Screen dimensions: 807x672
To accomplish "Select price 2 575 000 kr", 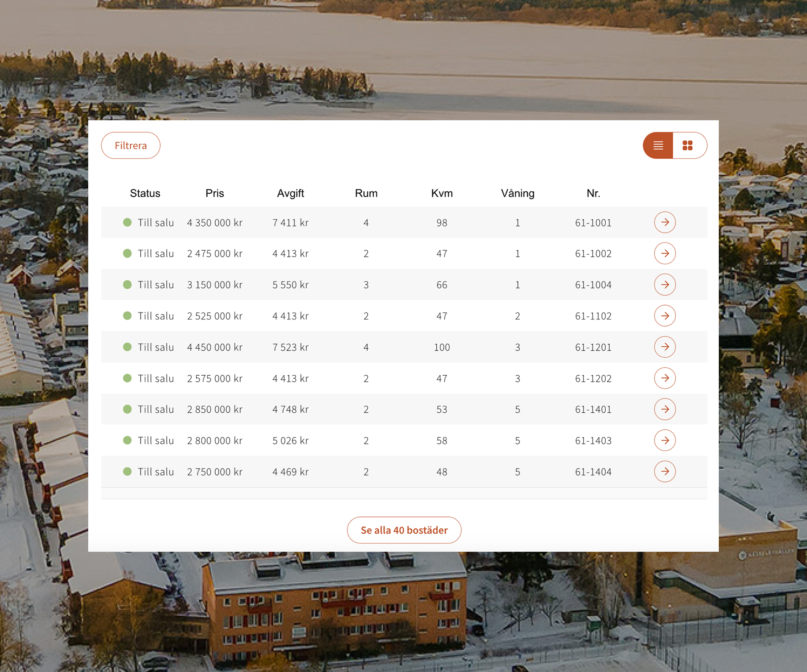I will tap(215, 379).
